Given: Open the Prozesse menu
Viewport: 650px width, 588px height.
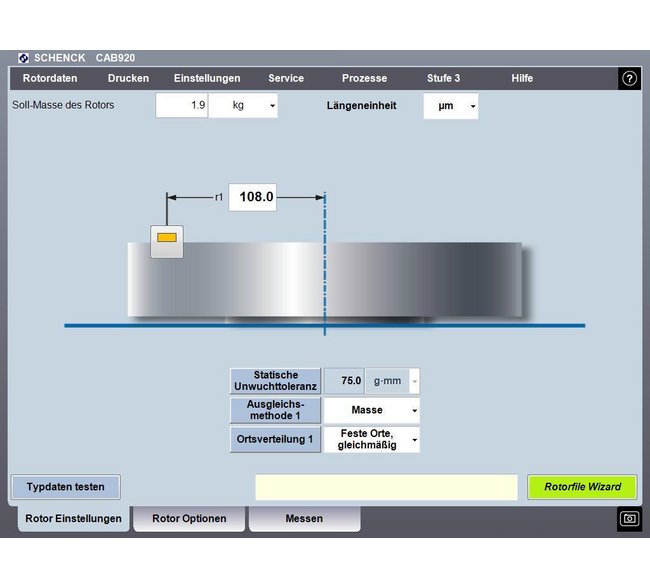Looking at the screenshot, I should pos(364,78).
